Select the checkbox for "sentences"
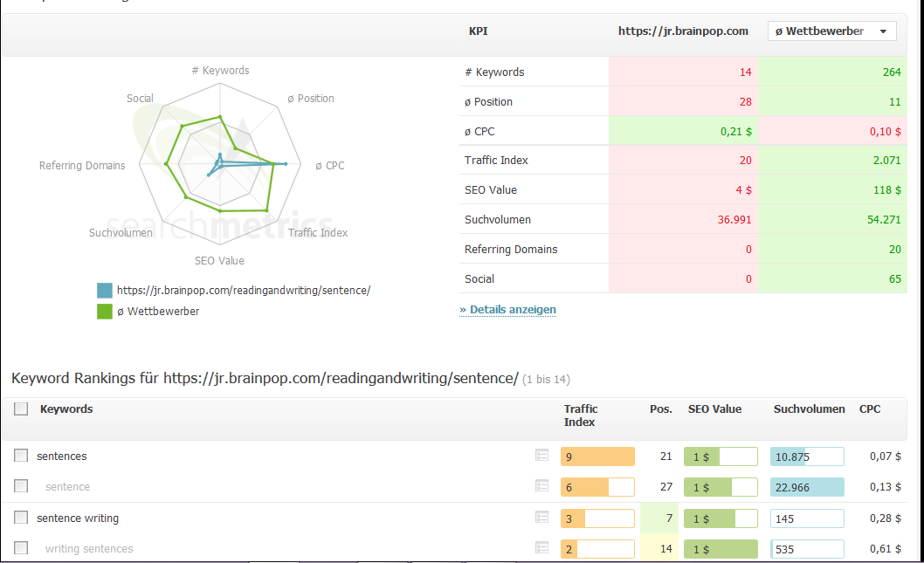Screen dimensions: 924x563 tap(21, 456)
